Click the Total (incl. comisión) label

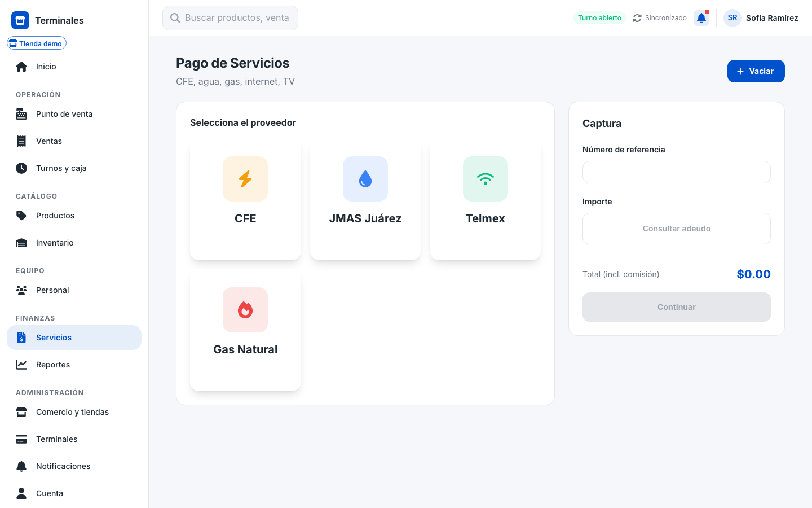pyautogui.click(x=621, y=274)
